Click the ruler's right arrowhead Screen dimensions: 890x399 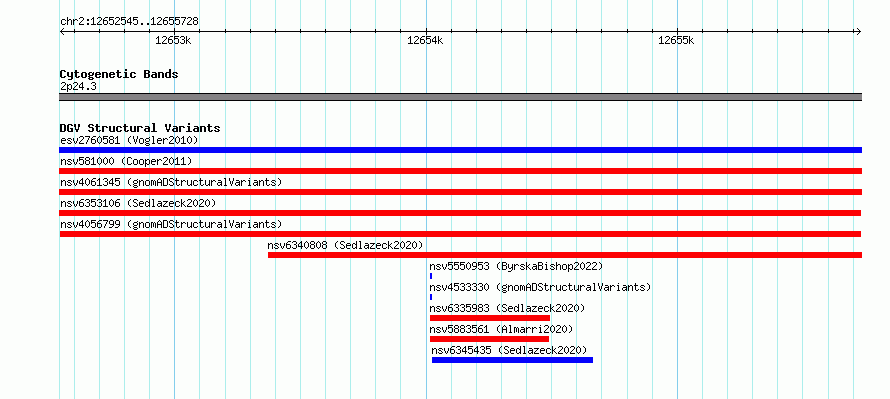point(858,32)
